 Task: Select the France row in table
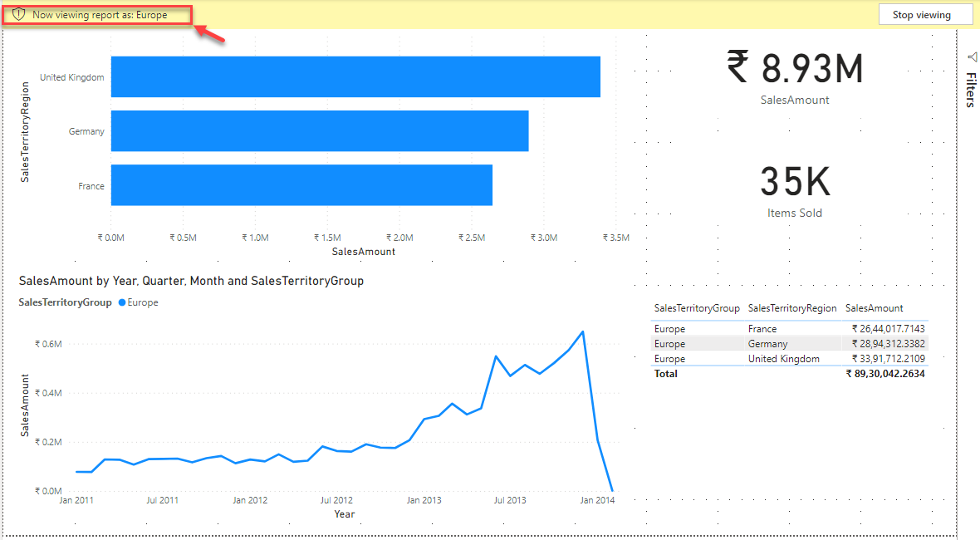[x=762, y=329]
